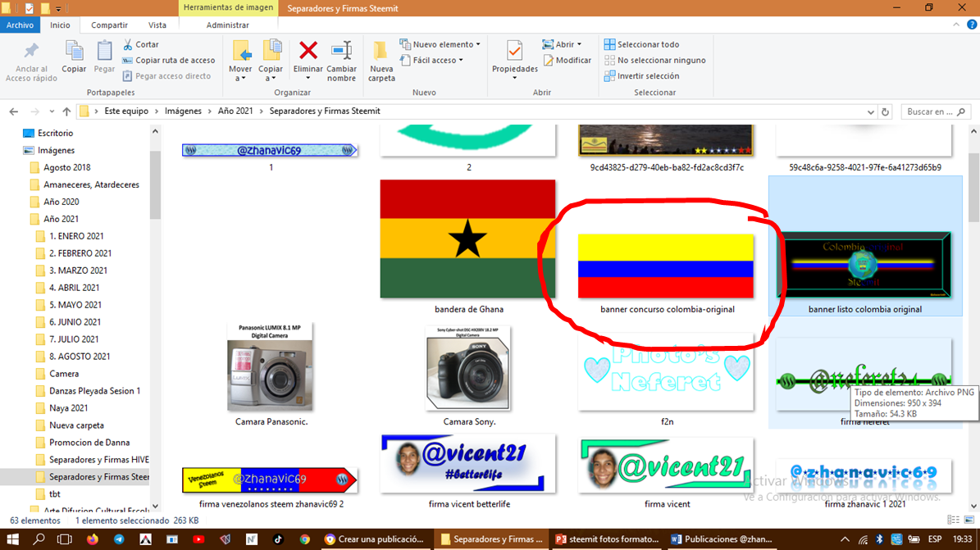Click No seleccionar ninguno

[655, 60]
